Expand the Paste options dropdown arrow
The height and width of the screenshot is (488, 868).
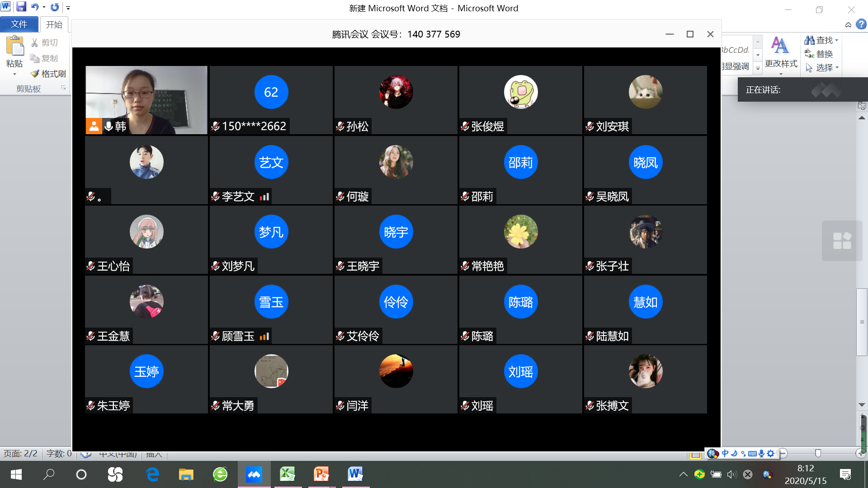click(14, 74)
